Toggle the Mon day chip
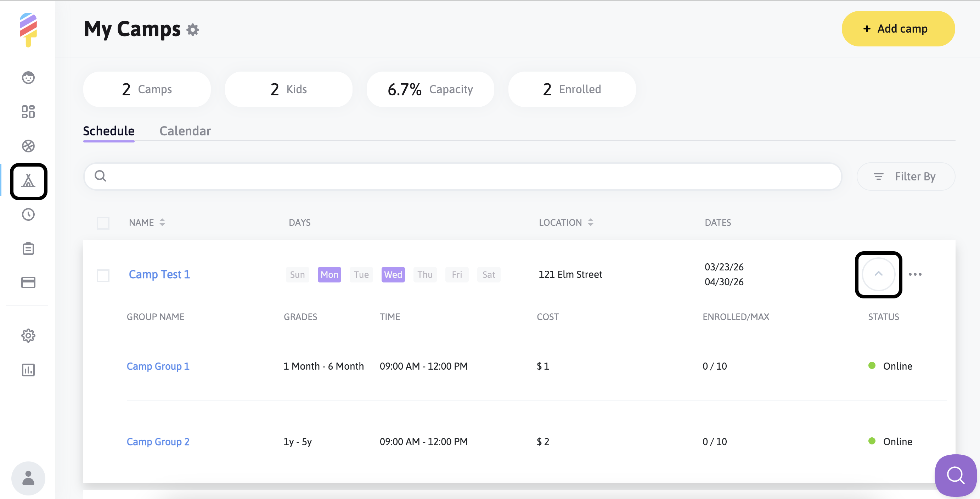The image size is (980, 499). tap(329, 274)
